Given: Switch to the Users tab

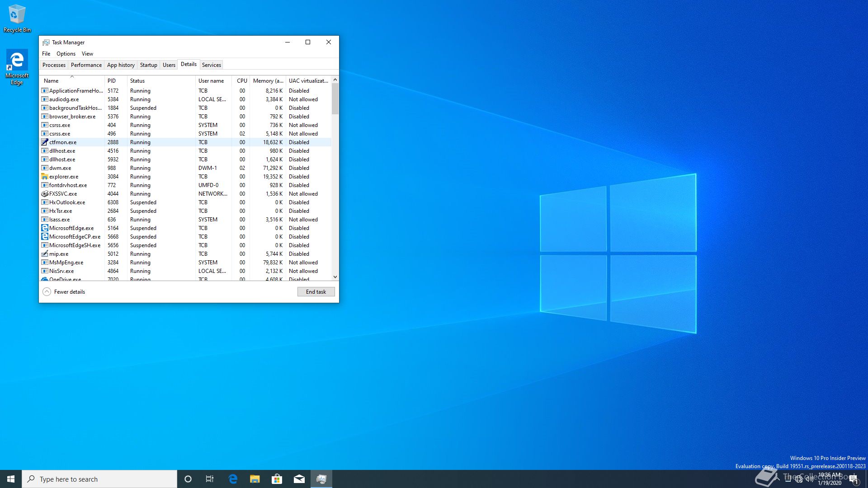Looking at the screenshot, I should click(x=169, y=65).
